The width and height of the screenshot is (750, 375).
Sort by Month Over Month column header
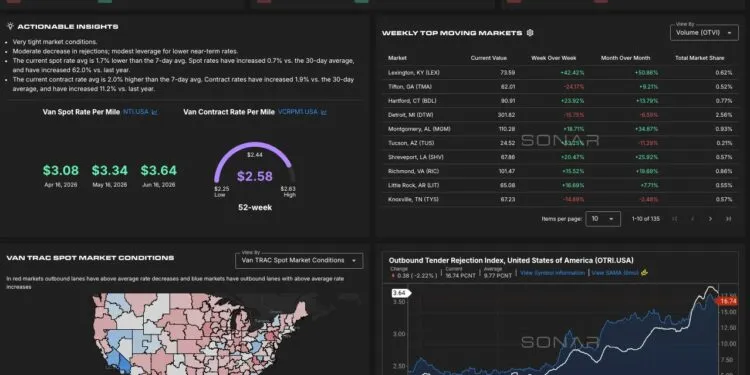pyautogui.click(x=625, y=58)
